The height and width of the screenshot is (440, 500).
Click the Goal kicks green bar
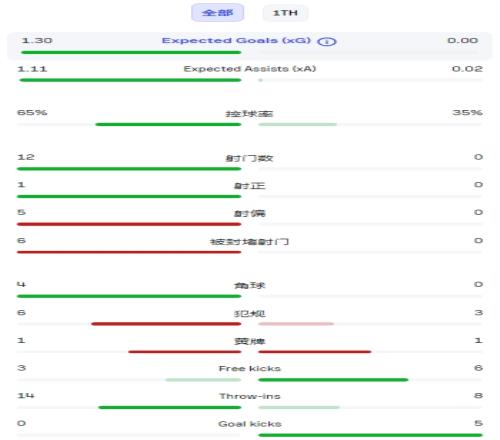point(370,435)
